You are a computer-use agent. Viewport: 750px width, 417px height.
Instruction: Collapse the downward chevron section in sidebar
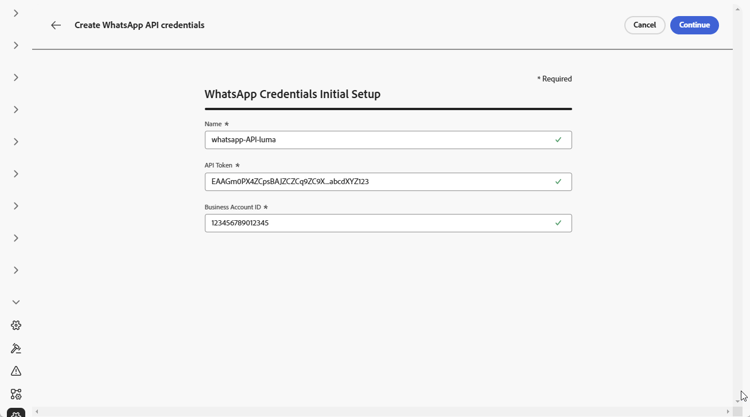tap(16, 302)
